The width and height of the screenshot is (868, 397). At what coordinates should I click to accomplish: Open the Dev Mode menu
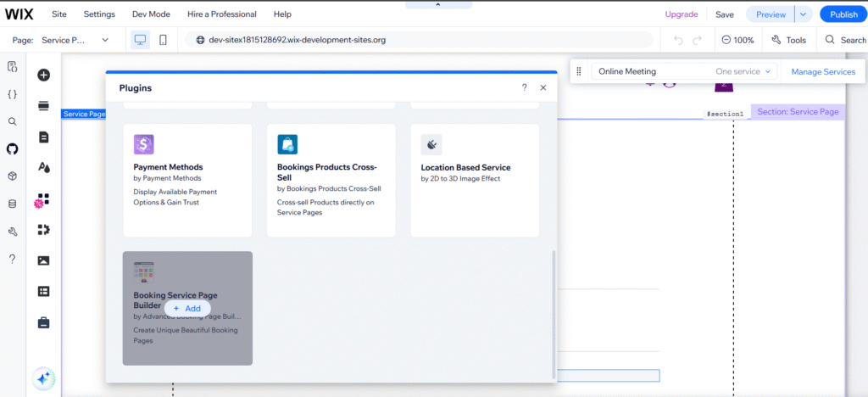[151, 14]
